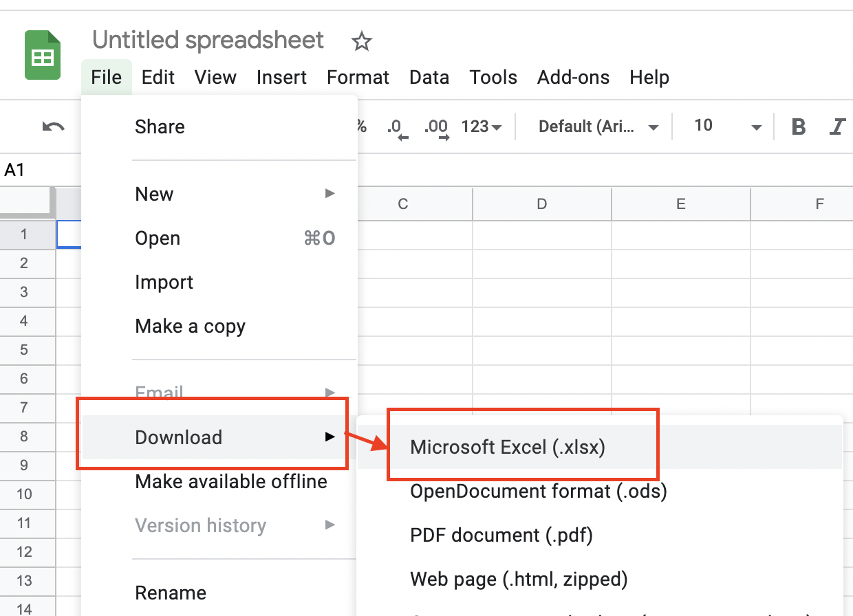The height and width of the screenshot is (616, 853).
Task: Click cell D3
Action: tap(542, 292)
